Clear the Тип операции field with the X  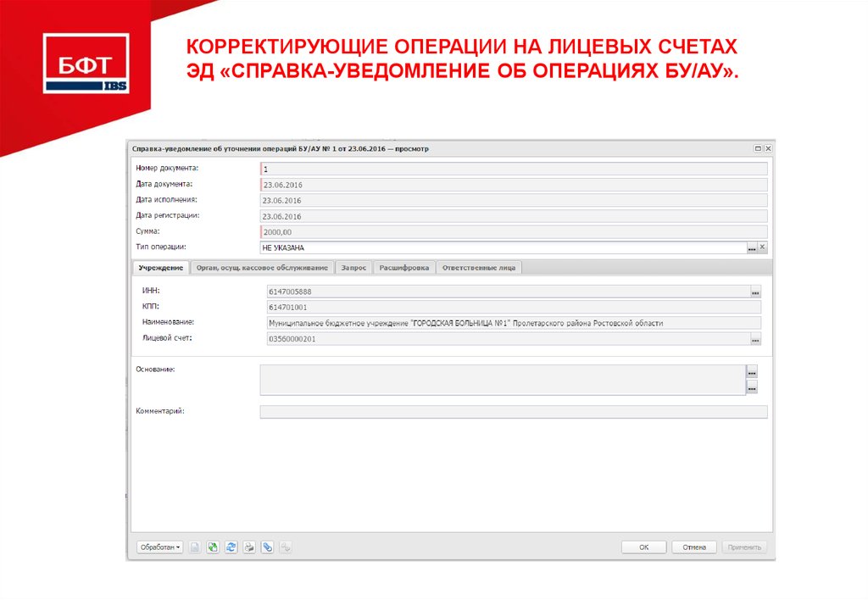point(763,247)
